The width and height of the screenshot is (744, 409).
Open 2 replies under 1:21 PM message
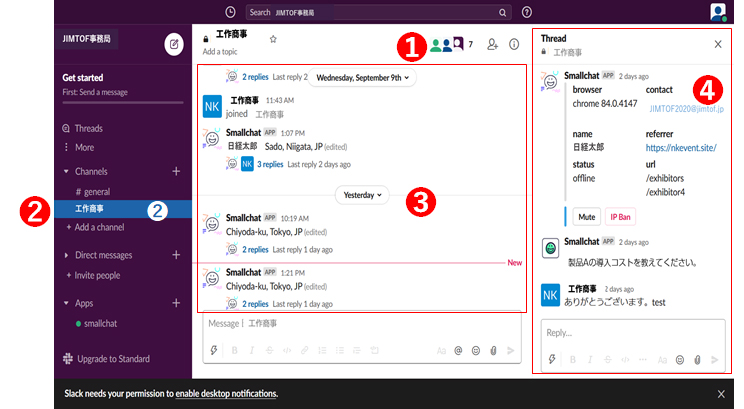coord(255,304)
